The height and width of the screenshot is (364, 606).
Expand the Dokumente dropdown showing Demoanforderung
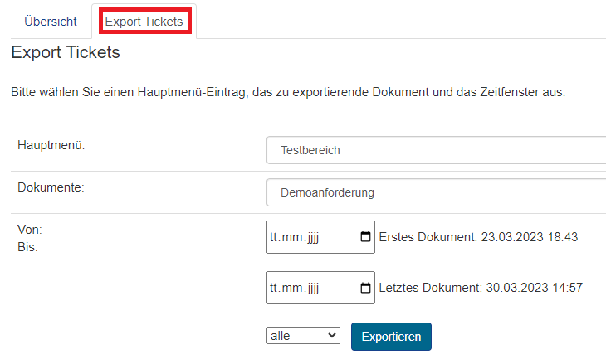437,192
